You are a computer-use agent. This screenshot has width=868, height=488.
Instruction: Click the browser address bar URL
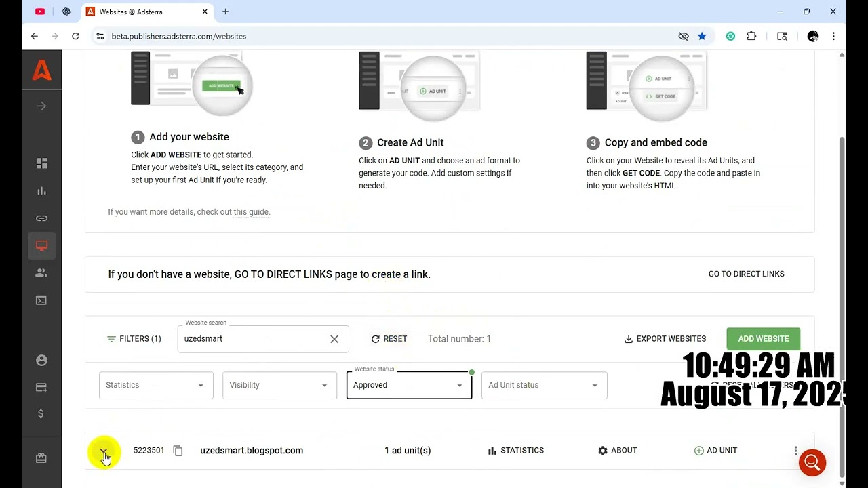(x=179, y=36)
